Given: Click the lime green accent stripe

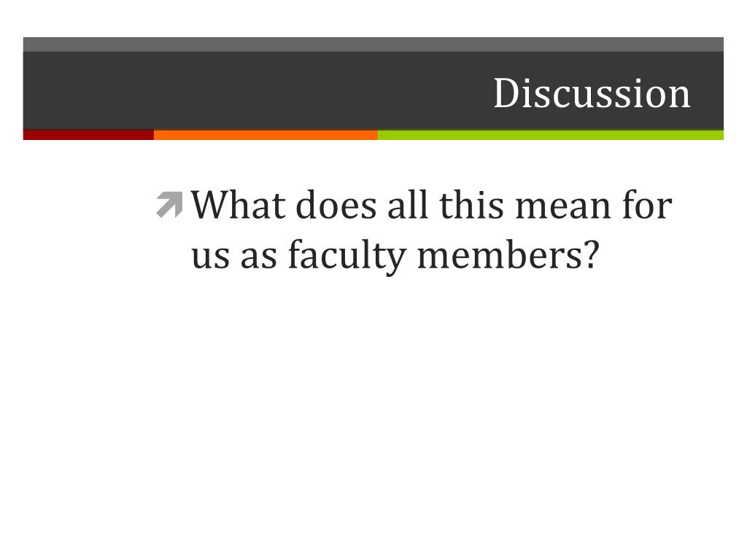Looking at the screenshot, I should tap(551, 135).
